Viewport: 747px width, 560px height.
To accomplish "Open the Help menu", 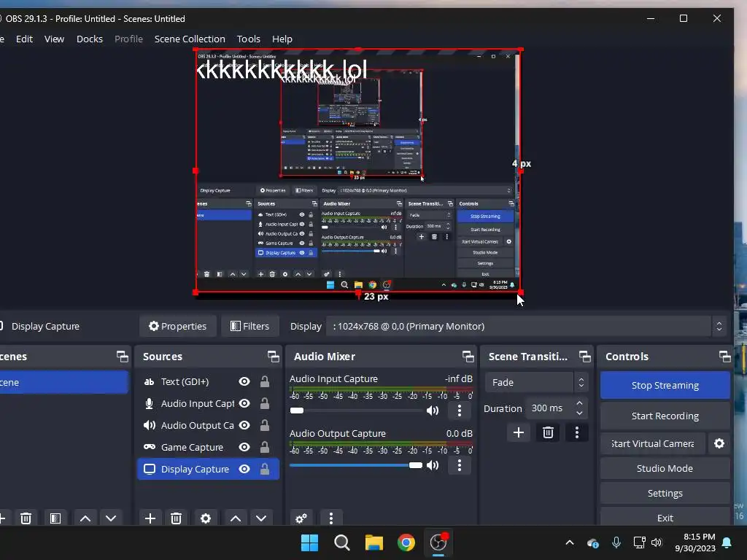I will [x=282, y=39].
